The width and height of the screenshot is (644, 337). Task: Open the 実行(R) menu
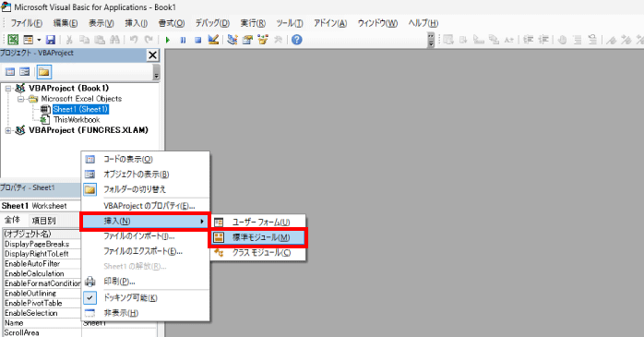(253, 23)
